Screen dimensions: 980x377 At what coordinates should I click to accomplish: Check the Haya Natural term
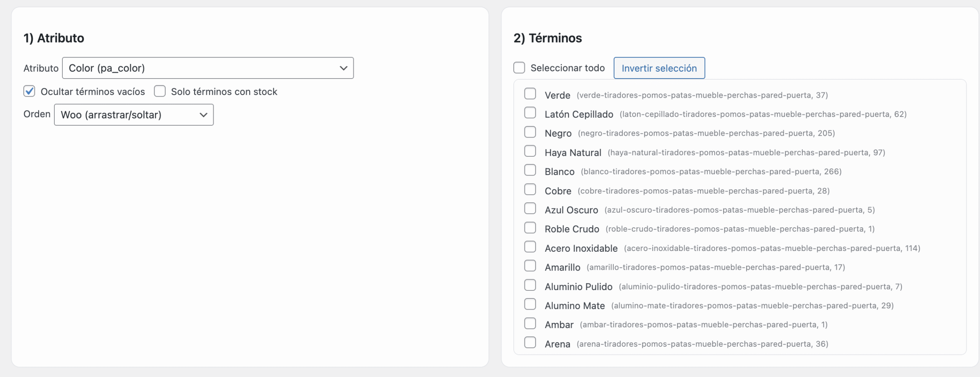pyautogui.click(x=530, y=151)
